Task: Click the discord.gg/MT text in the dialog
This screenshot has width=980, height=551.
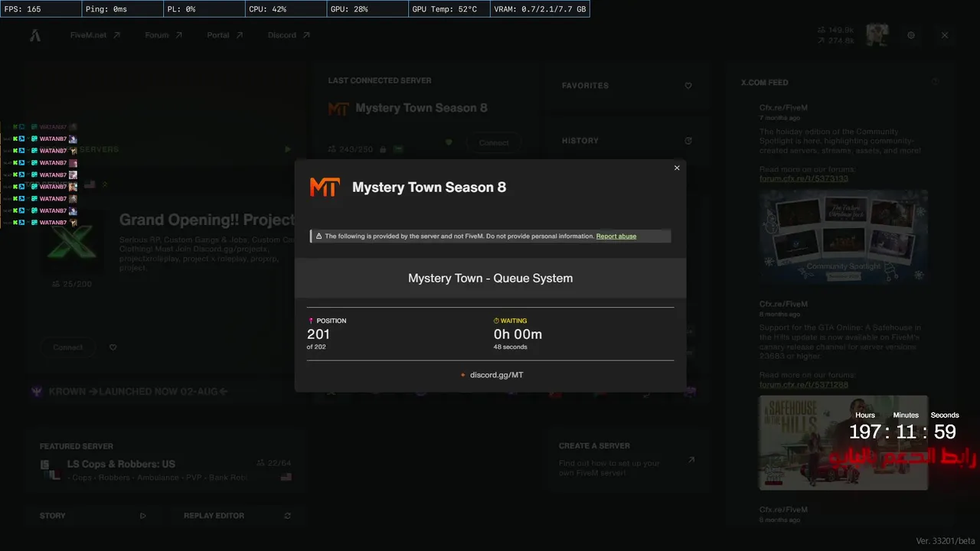Action: pyautogui.click(x=497, y=375)
